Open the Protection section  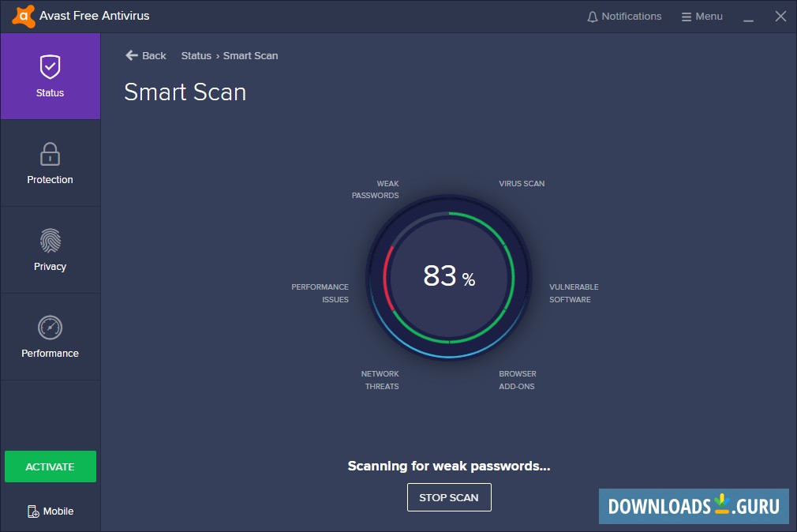(x=51, y=163)
